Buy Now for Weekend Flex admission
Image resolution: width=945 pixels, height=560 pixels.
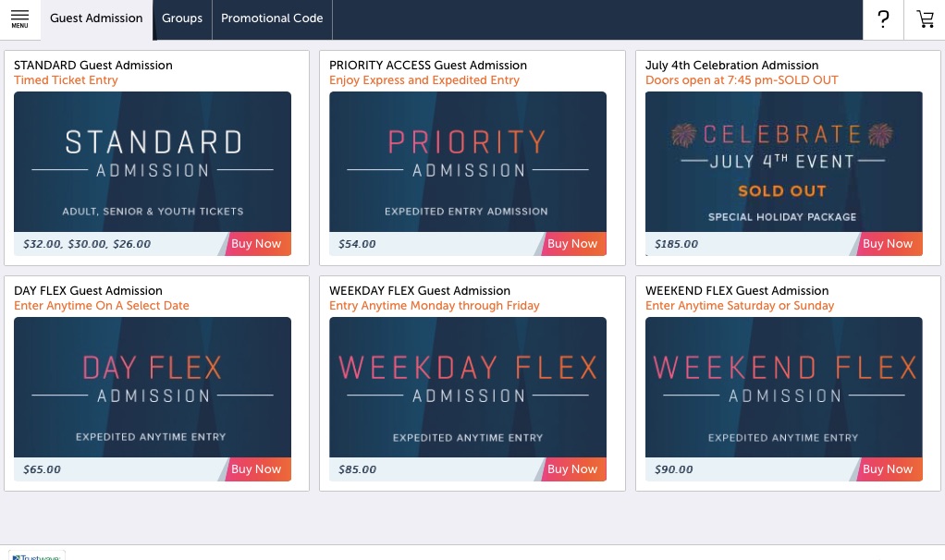point(888,469)
